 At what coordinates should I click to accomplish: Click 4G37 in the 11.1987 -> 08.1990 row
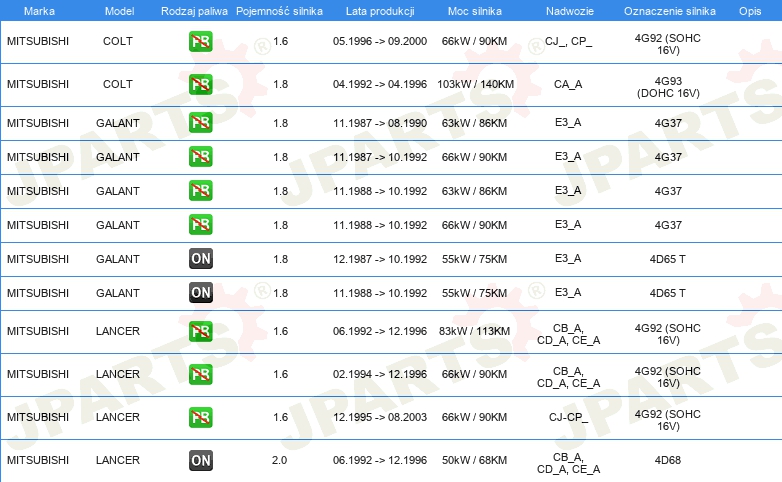tap(668, 123)
